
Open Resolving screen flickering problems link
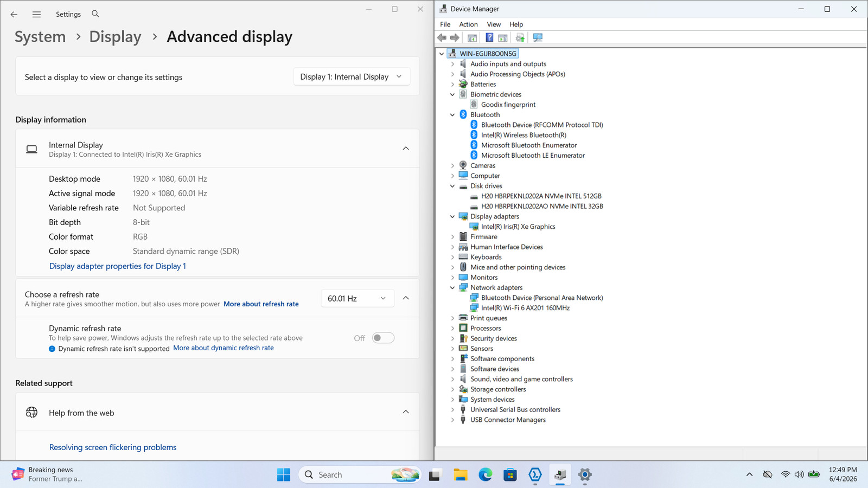113,447
